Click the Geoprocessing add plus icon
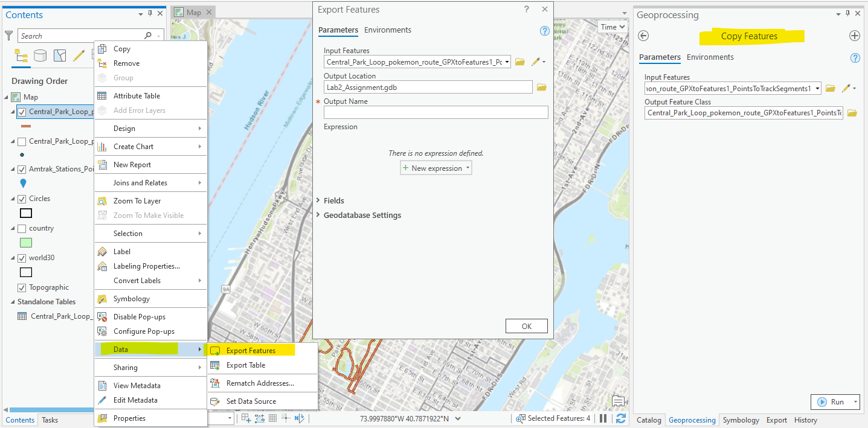This screenshot has width=868, height=428. (x=854, y=36)
